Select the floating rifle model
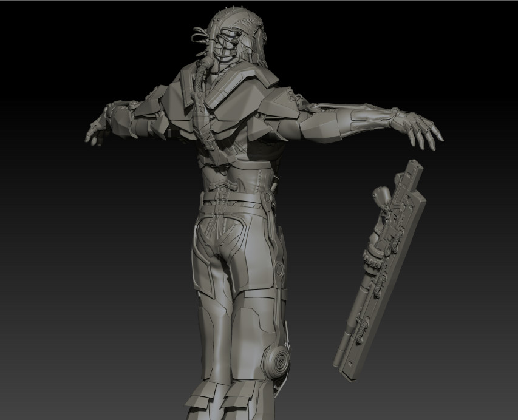Screen dimensions: 518x420 (380, 271)
